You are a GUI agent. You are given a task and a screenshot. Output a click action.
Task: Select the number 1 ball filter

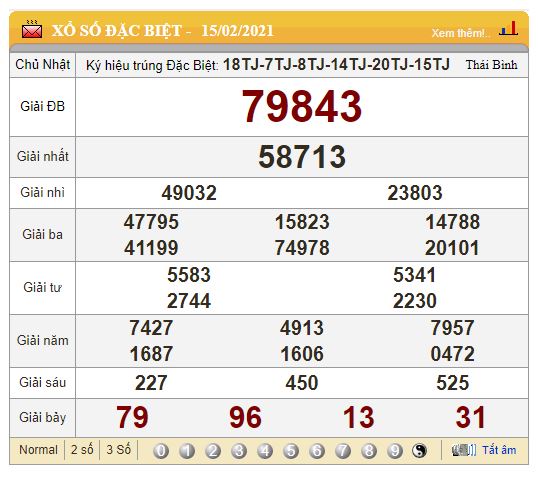pyautogui.click(x=187, y=451)
